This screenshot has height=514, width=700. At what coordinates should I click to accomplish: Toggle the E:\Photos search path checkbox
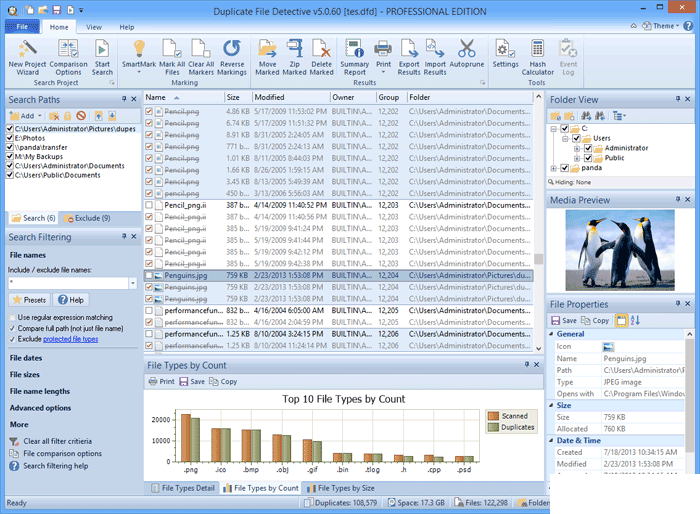(10, 138)
